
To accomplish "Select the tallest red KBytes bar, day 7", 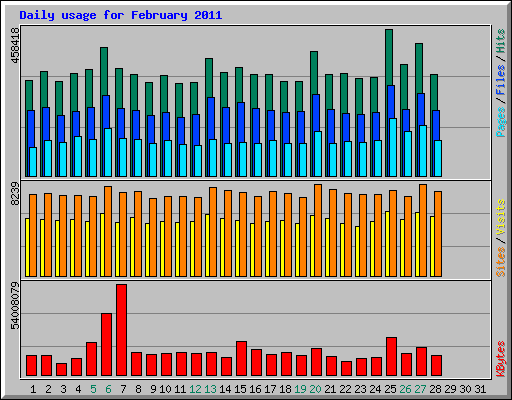I will pos(121,330).
